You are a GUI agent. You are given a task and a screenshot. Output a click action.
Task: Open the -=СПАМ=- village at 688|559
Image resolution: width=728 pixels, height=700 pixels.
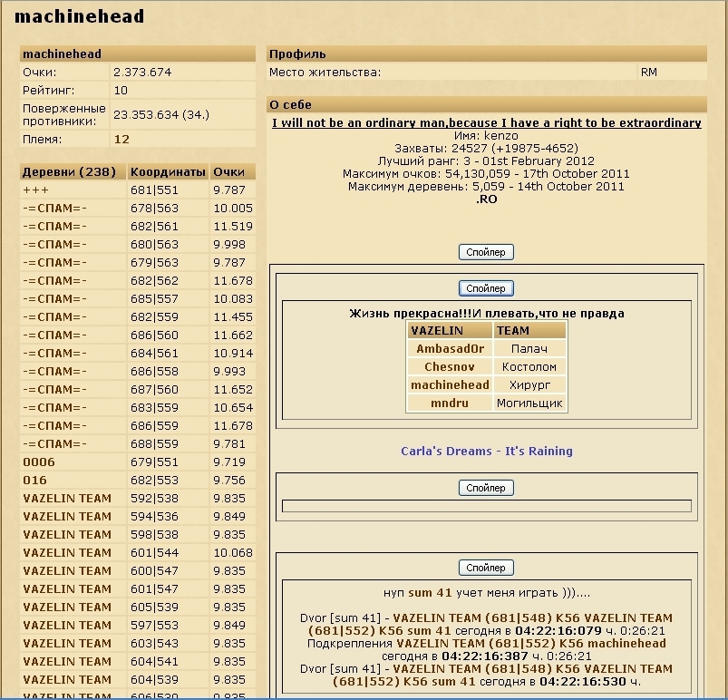tap(55, 444)
